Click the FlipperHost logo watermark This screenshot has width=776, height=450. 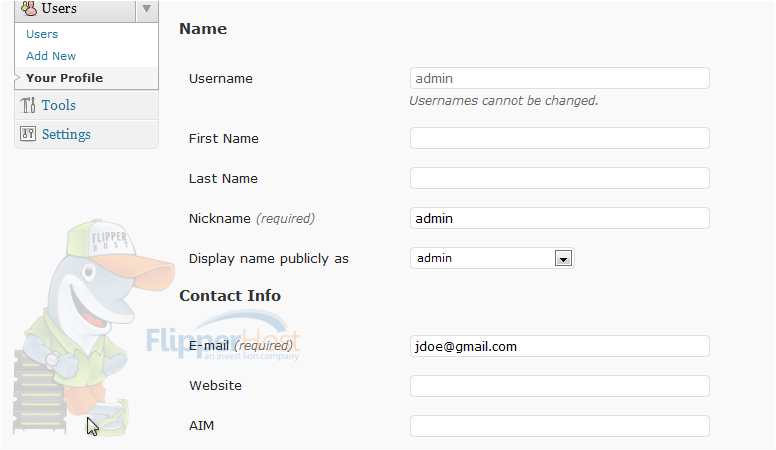(223, 335)
